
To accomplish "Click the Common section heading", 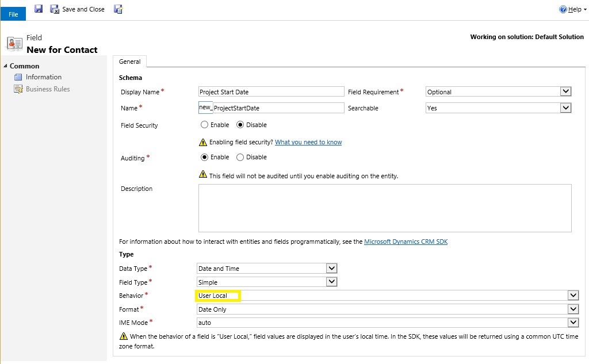I will (x=24, y=66).
